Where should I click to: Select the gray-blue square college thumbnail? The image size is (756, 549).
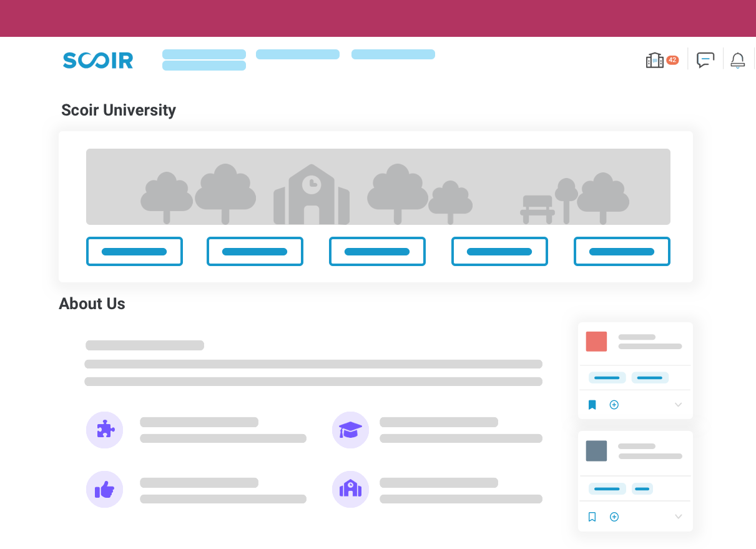click(596, 451)
